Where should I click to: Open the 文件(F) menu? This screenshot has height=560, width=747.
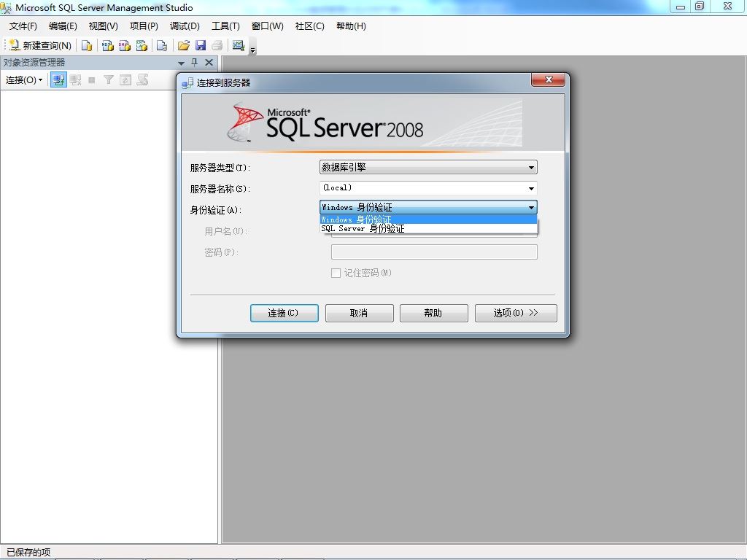coord(23,26)
